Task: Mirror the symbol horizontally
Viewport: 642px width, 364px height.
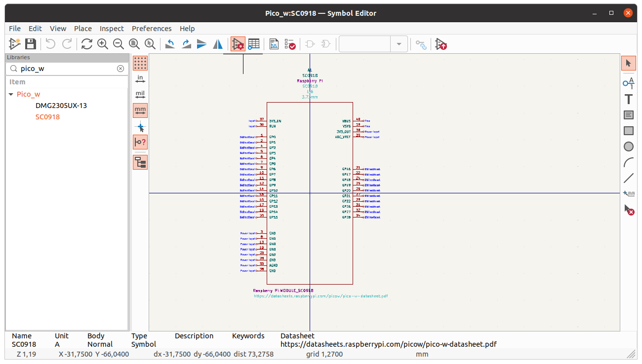Action: tap(218, 44)
